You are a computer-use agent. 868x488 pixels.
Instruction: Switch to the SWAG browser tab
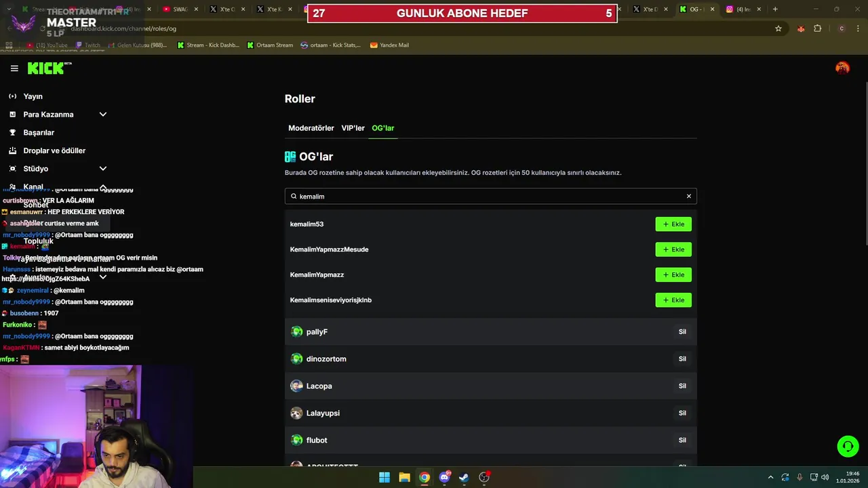tap(180, 9)
